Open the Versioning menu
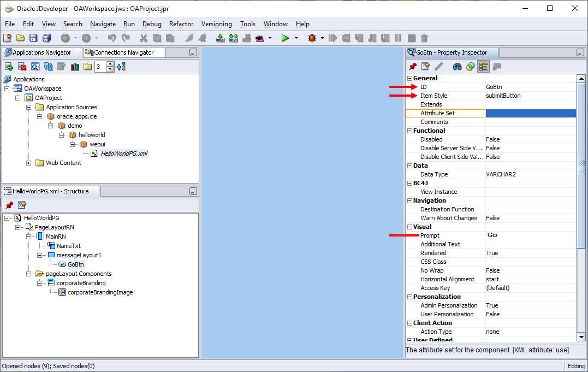The height and width of the screenshot is (372, 588). pos(216,24)
